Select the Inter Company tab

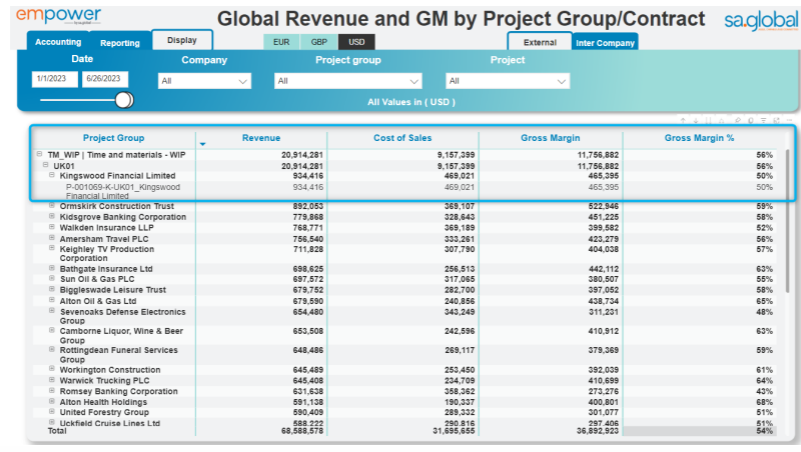605,43
